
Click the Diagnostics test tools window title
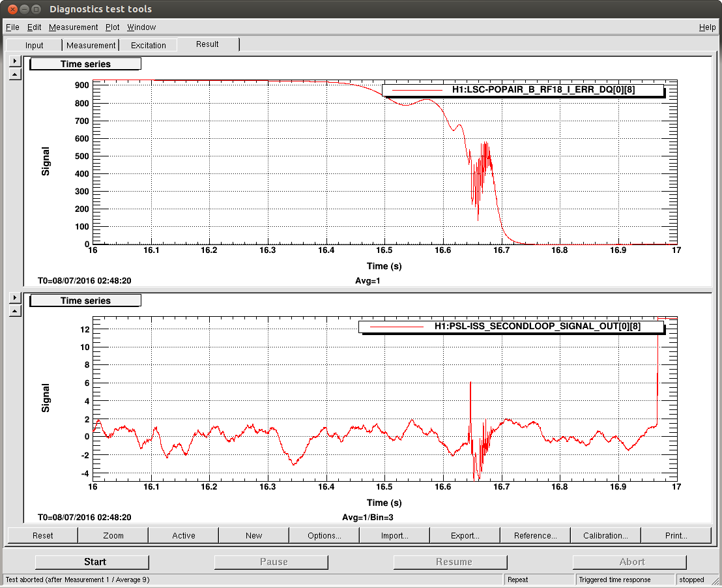pyautogui.click(x=100, y=9)
